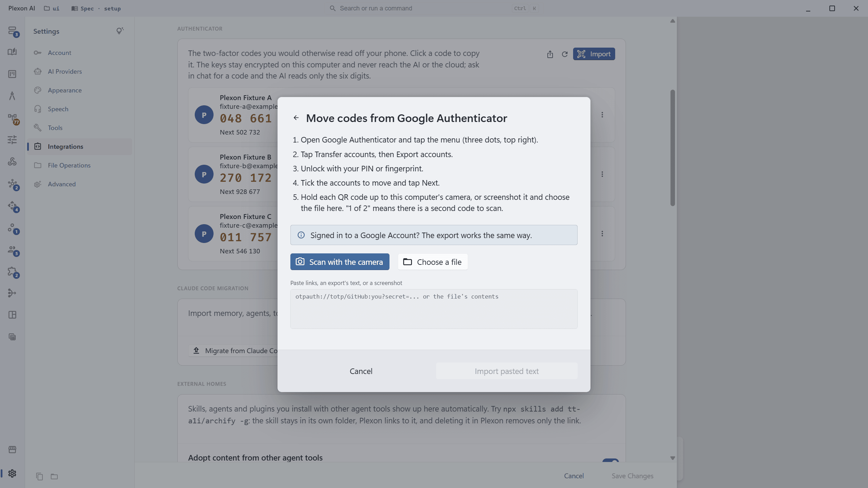
Task: Click the paste links text area
Action: (434, 309)
